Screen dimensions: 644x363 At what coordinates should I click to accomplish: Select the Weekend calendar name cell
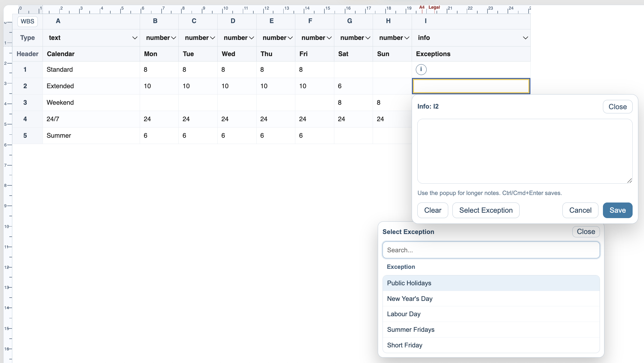click(91, 103)
